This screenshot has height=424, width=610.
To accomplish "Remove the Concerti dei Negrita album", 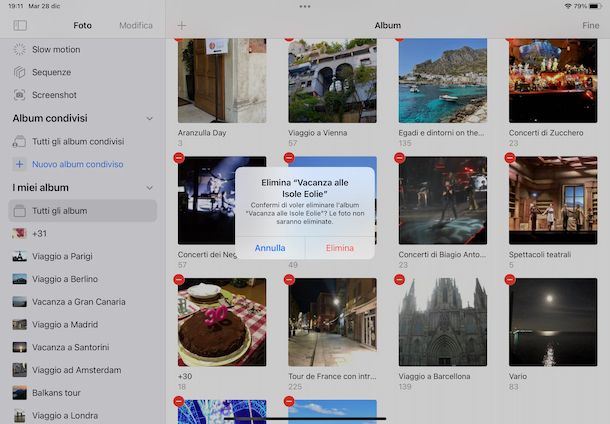I will click(179, 158).
